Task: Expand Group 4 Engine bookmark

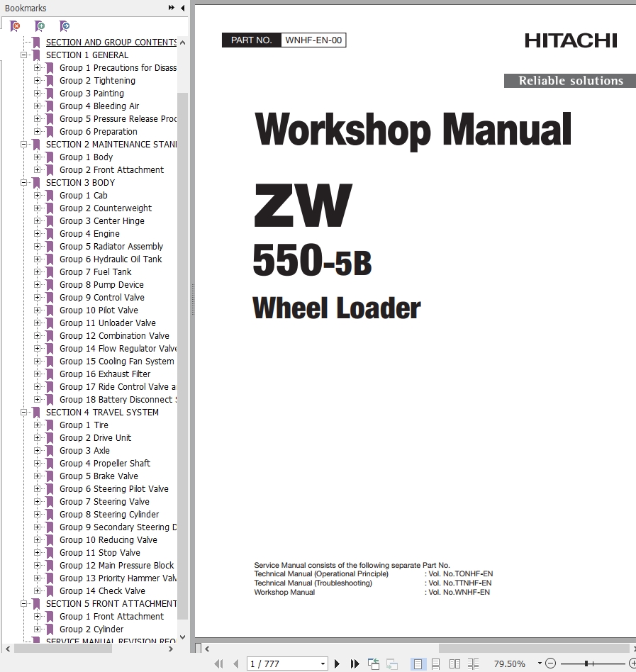Action: pyautogui.click(x=38, y=234)
